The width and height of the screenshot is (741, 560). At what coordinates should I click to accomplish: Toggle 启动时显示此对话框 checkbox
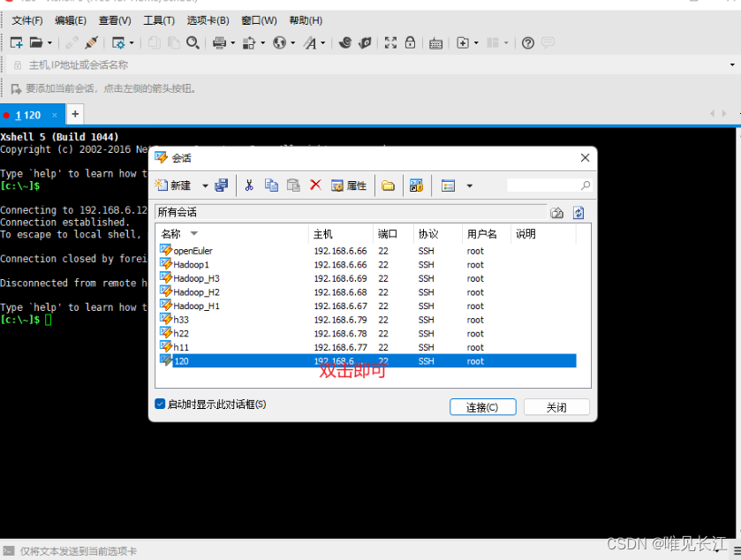tap(160, 404)
